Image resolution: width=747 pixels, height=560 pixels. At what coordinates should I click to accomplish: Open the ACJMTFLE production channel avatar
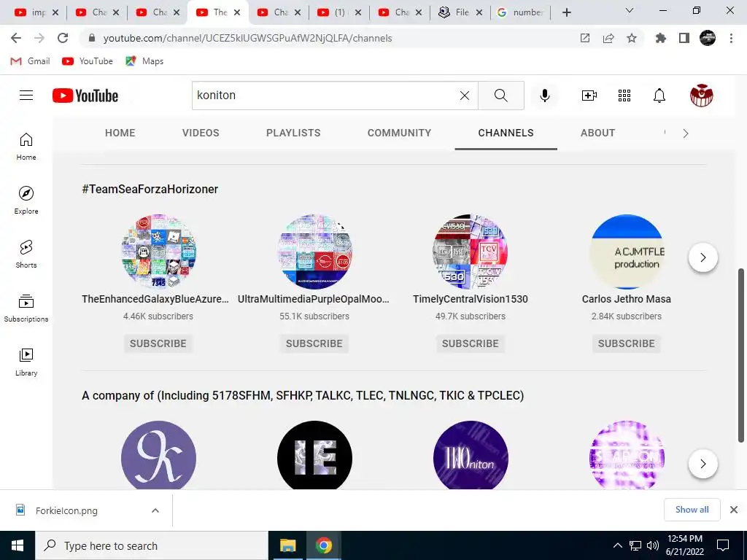(x=627, y=252)
